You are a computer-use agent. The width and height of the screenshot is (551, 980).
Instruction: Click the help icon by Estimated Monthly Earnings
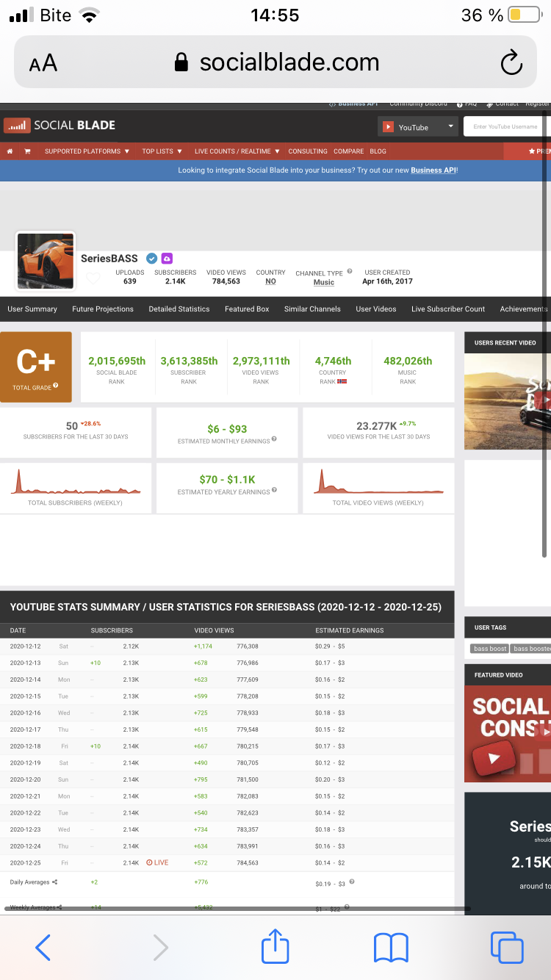(274, 439)
